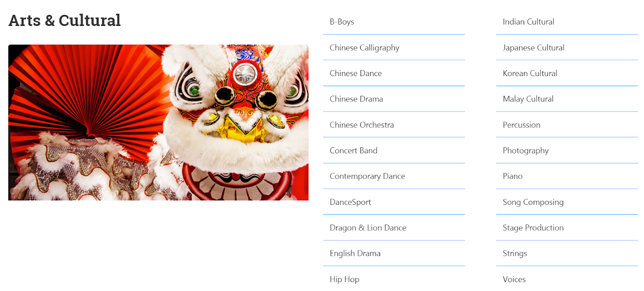Click the Japanese Cultural link

533,47
